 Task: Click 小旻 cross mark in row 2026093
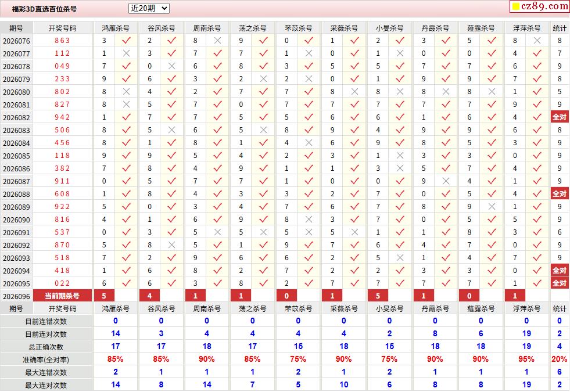[400, 258]
